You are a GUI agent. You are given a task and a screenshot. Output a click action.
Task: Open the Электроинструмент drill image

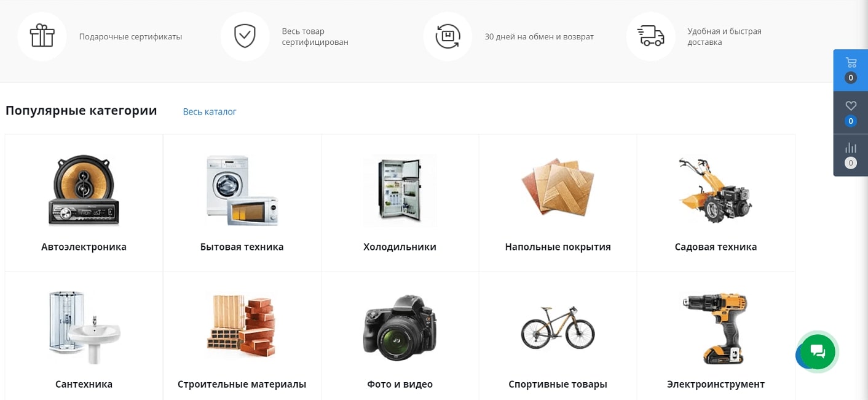point(716,329)
